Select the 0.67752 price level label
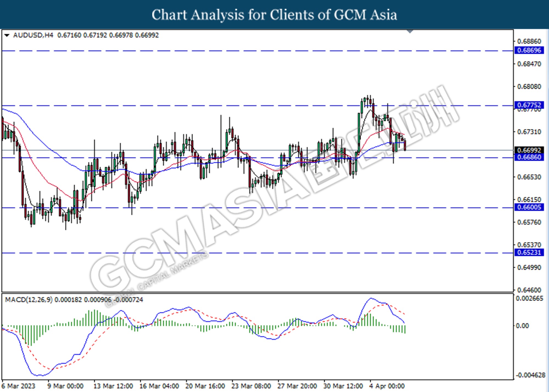 pyautogui.click(x=529, y=105)
